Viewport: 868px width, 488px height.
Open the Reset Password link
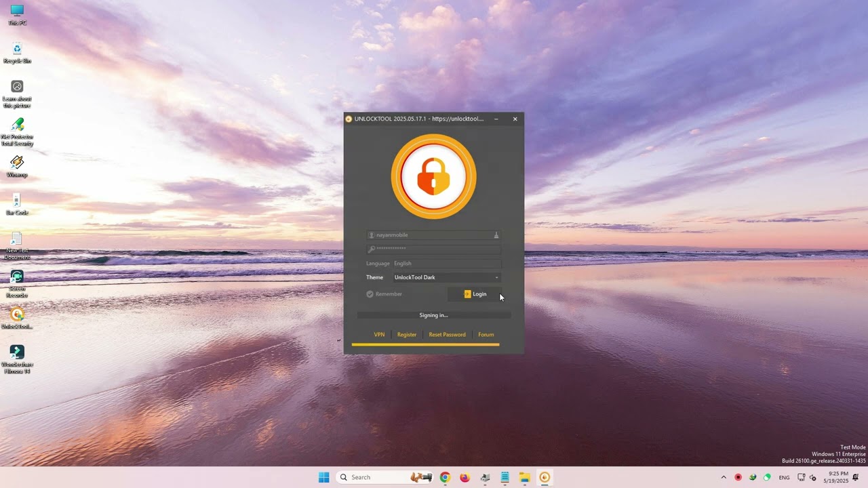pyautogui.click(x=447, y=335)
